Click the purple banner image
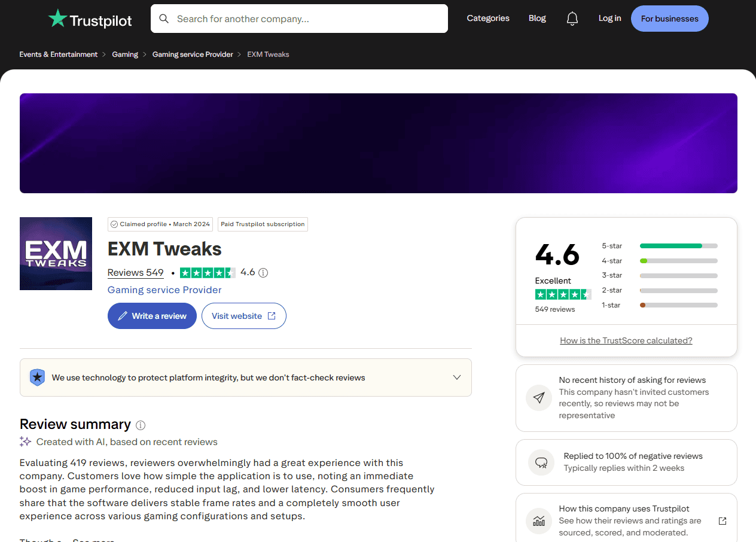This screenshot has width=756, height=542. 379,143
